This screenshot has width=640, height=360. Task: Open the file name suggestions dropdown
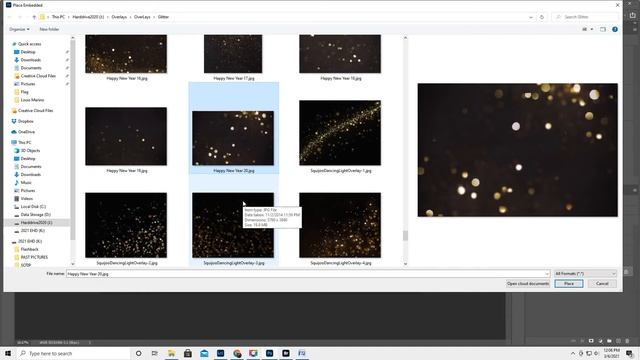(547, 274)
